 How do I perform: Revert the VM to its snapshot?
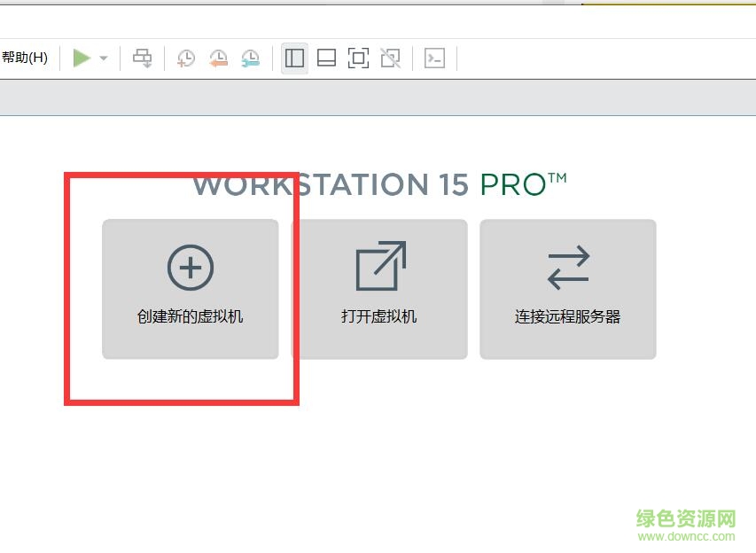tap(217, 58)
